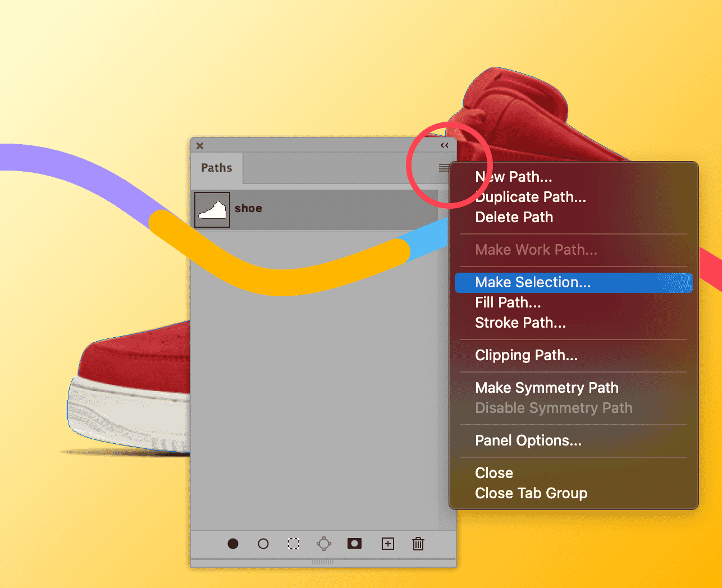Switch to the Paths tab
722x588 pixels.
[x=217, y=168]
